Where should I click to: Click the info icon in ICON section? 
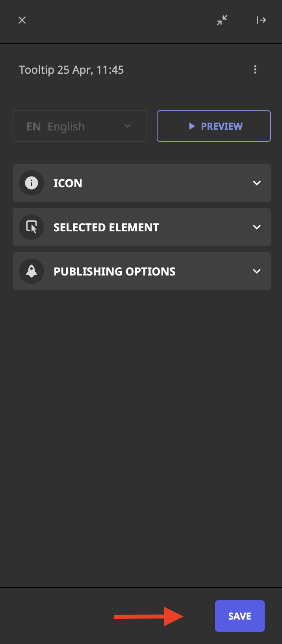coord(32,183)
